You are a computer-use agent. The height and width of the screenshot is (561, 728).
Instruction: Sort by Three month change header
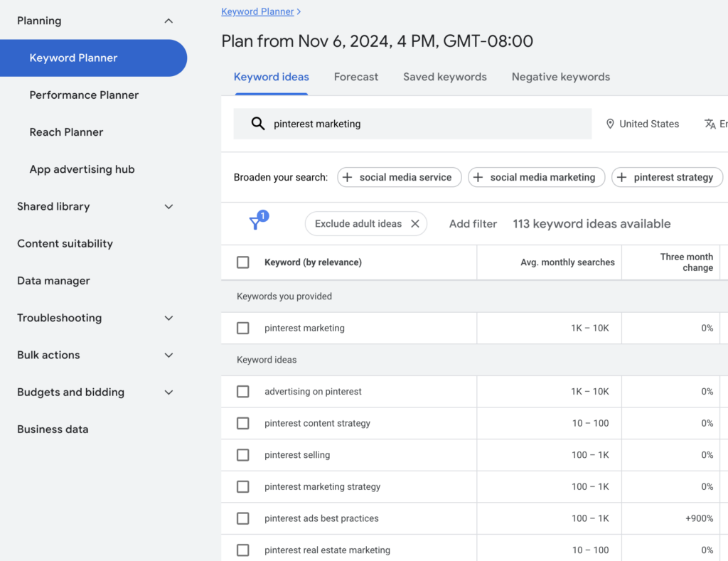point(687,262)
